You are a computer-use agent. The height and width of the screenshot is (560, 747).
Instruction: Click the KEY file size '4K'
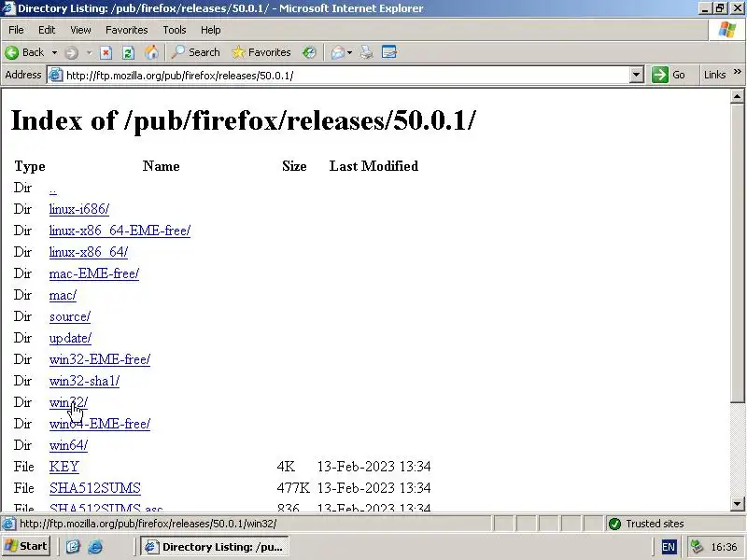coord(286,467)
